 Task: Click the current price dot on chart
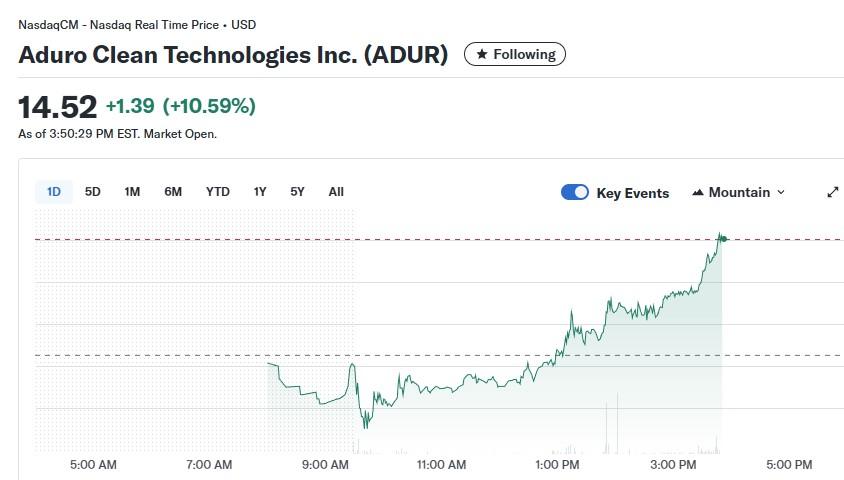pos(722,238)
